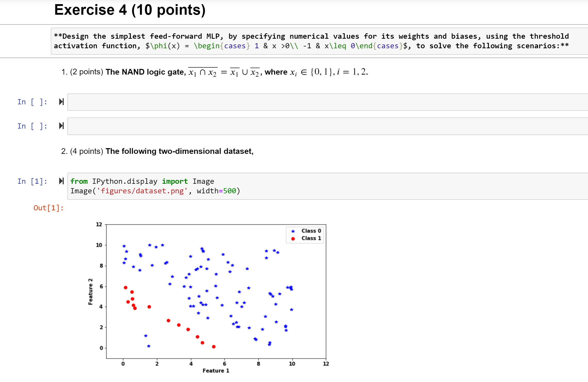Viewport: 588px width, 382px height.
Task: Click the Exercise 4 (10 points) heading
Action: [x=130, y=10]
